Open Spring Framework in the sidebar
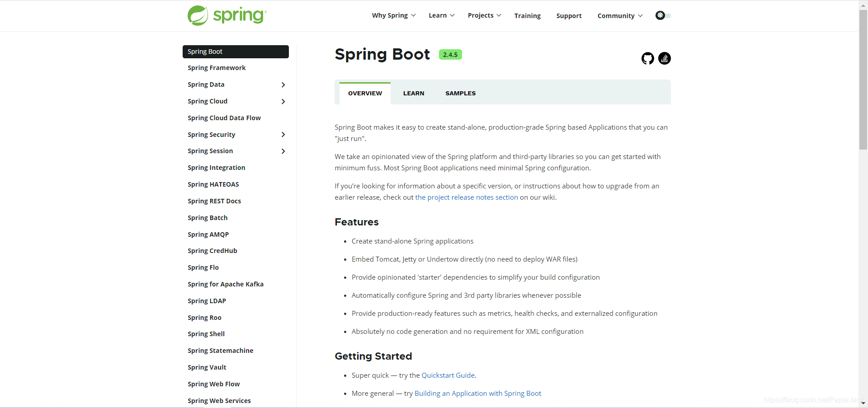 click(217, 68)
